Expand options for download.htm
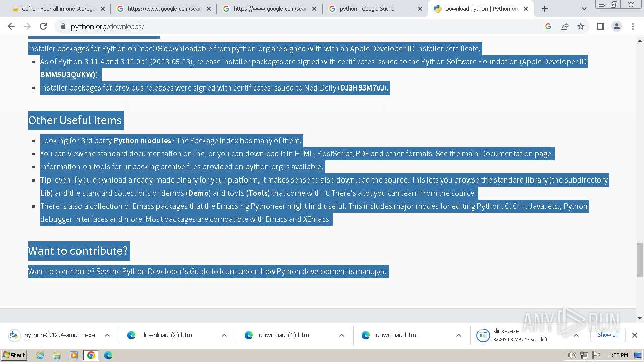Screen dimensions: 644x362 [459, 335]
